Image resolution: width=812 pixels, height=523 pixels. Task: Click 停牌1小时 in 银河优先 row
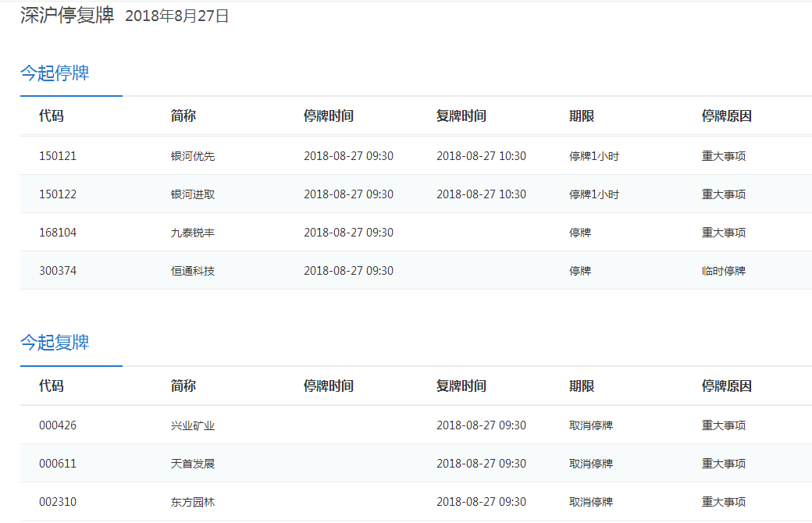pyautogui.click(x=594, y=156)
